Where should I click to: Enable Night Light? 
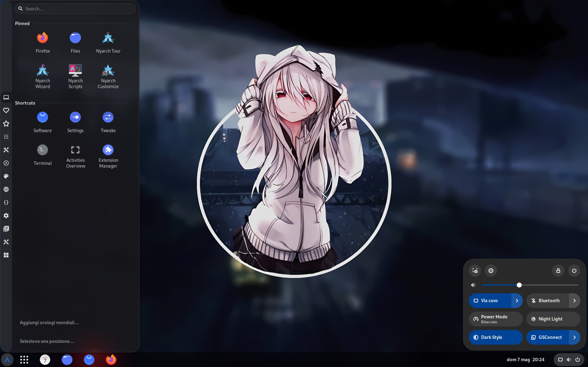coord(553,319)
